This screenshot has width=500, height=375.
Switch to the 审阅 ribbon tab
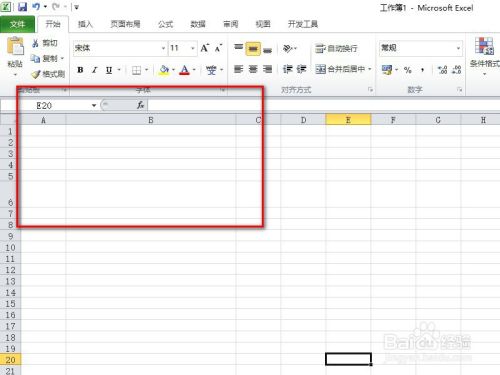click(x=230, y=24)
